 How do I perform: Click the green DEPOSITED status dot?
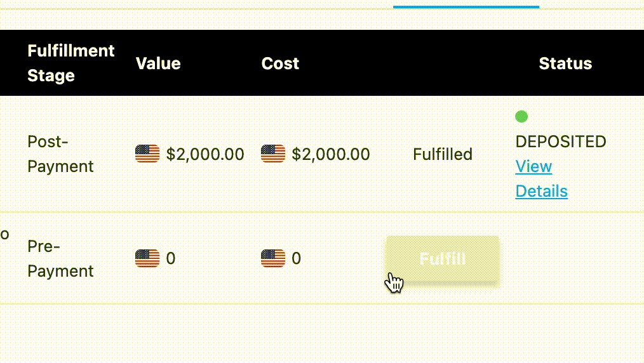[521, 116]
